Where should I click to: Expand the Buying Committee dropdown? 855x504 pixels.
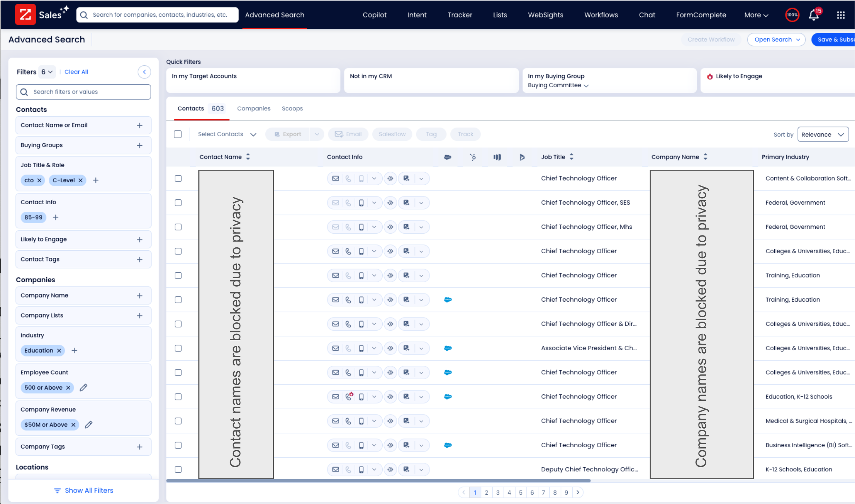558,85
